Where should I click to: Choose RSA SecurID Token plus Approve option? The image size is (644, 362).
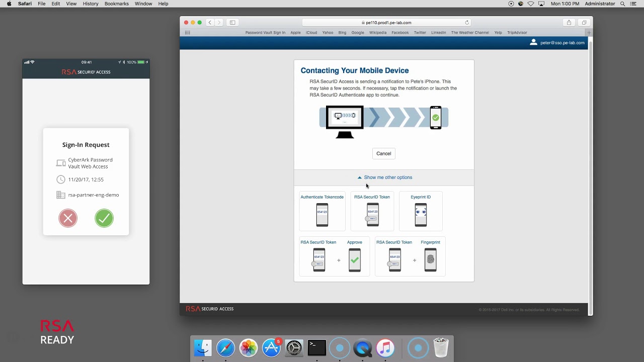335,256
